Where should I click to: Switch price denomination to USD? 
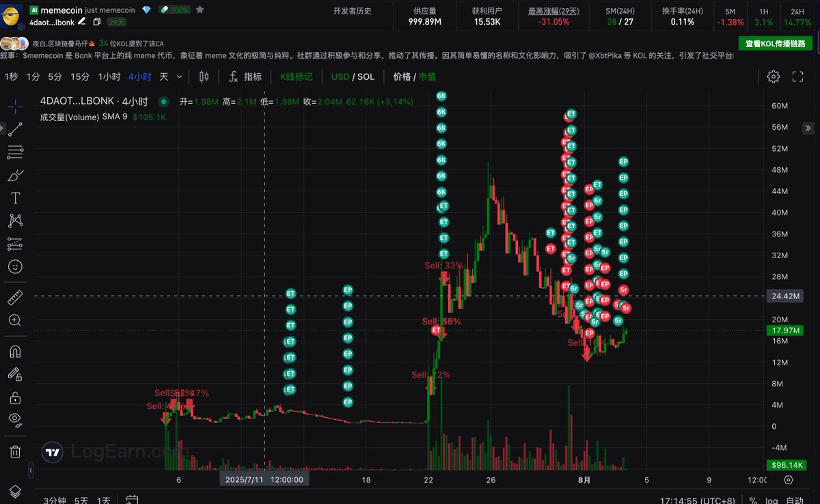pos(340,76)
